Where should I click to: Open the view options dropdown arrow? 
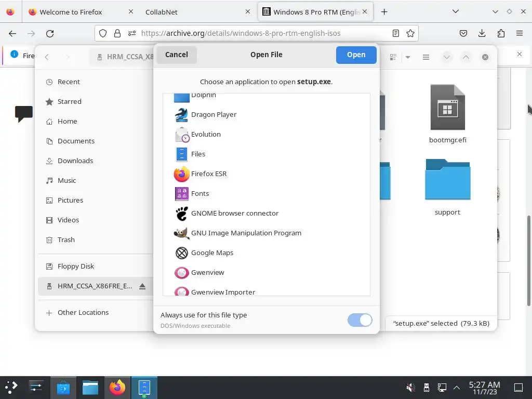(x=408, y=57)
